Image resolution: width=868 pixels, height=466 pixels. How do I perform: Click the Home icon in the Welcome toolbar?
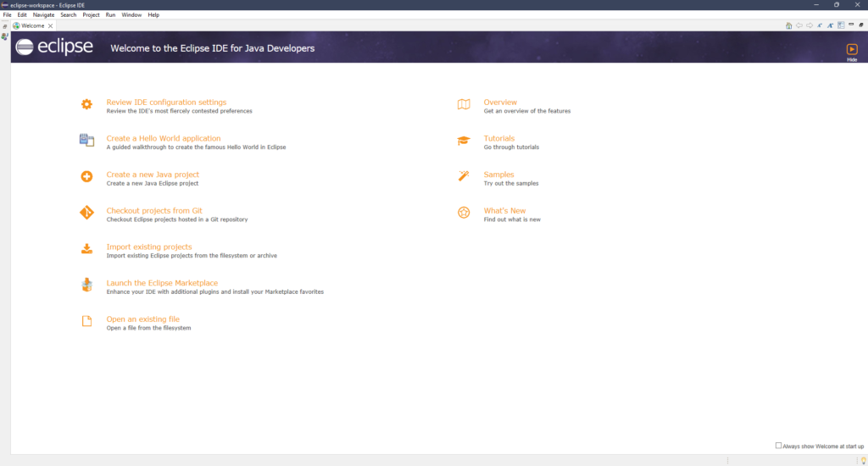coord(789,25)
